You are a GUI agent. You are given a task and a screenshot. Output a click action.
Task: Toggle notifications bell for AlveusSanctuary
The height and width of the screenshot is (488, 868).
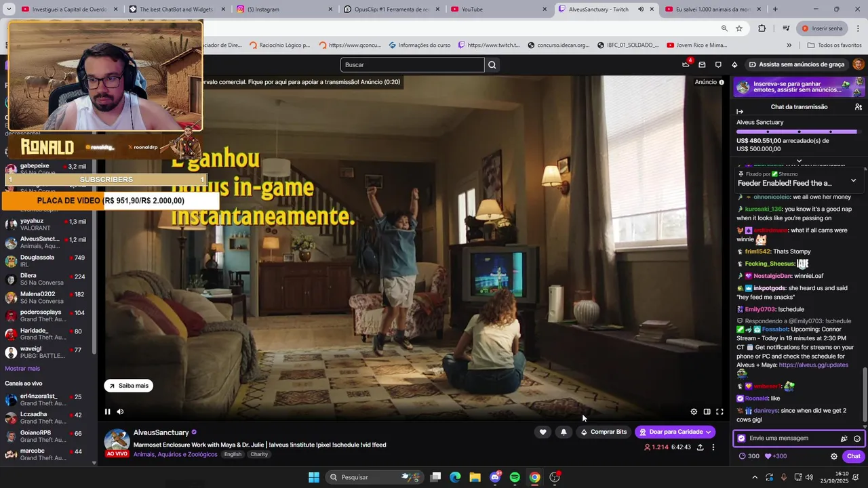[564, 432]
